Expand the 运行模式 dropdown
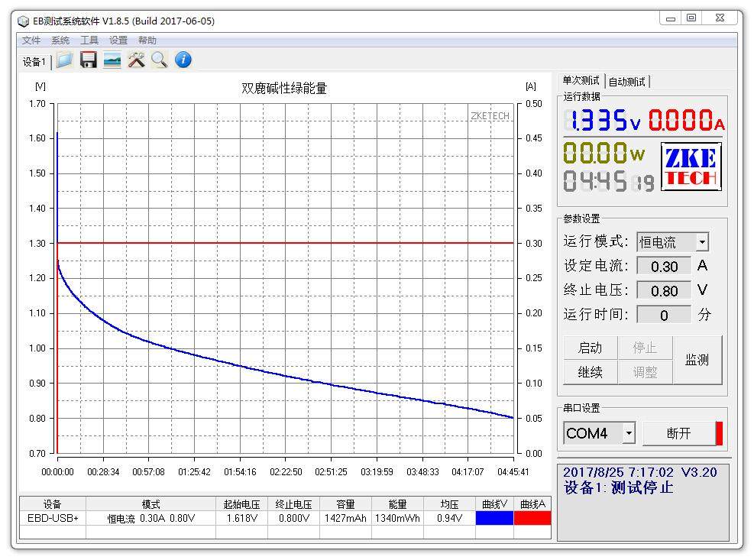The image size is (754, 560). [x=701, y=242]
